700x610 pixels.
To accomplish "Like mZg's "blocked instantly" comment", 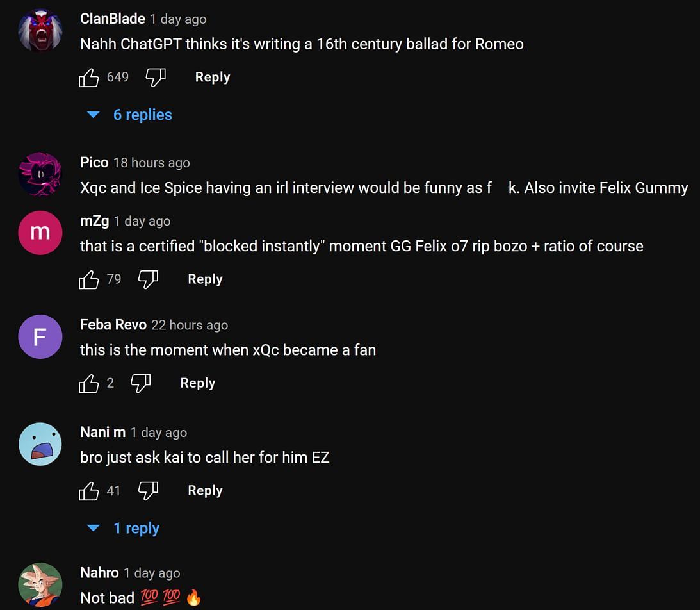I will point(88,279).
